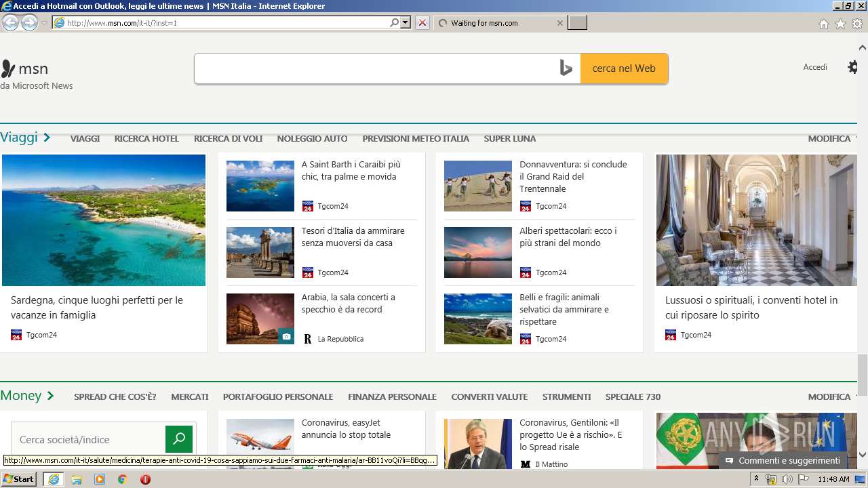Select PREVISIONI METEO ITALIA menu item
The image size is (868, 488).
point(416,138)
